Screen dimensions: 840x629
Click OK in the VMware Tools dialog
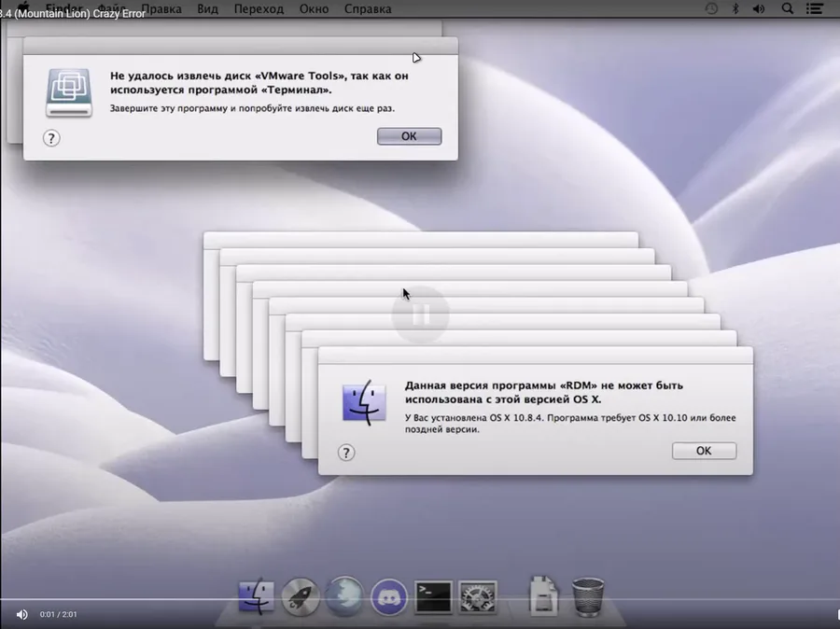[x=410, y=136]
